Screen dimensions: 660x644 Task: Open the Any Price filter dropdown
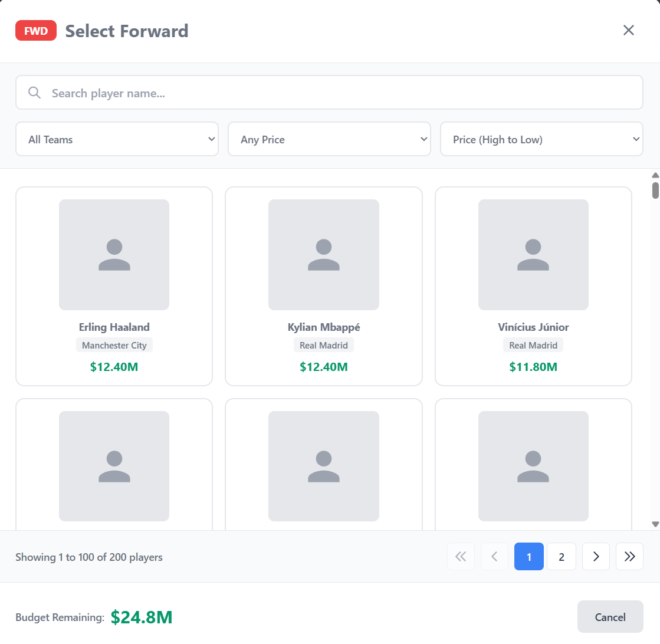329,139
